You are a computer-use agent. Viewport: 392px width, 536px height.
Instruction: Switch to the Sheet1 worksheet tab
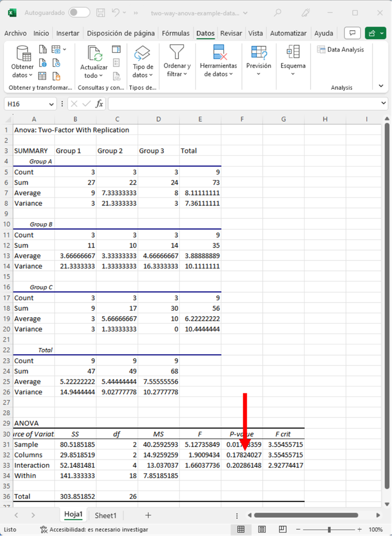pyautogui.click(x=105, y=515)
